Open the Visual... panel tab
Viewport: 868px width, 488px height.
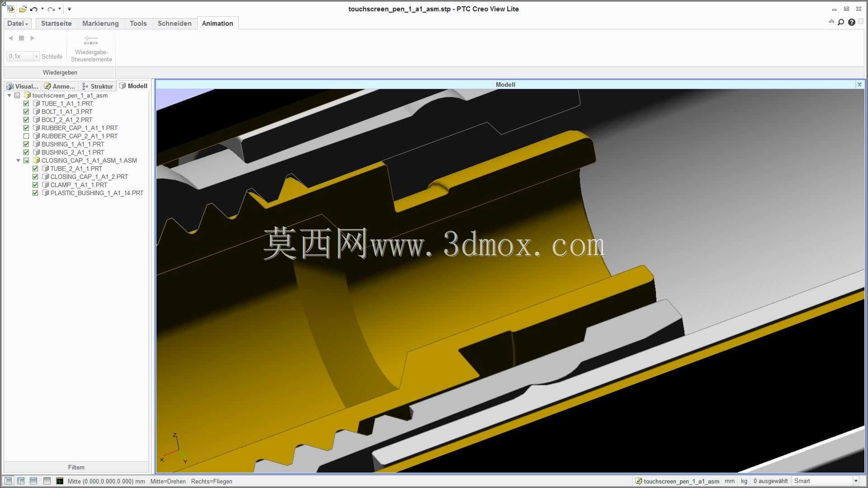tap(23, 86)
